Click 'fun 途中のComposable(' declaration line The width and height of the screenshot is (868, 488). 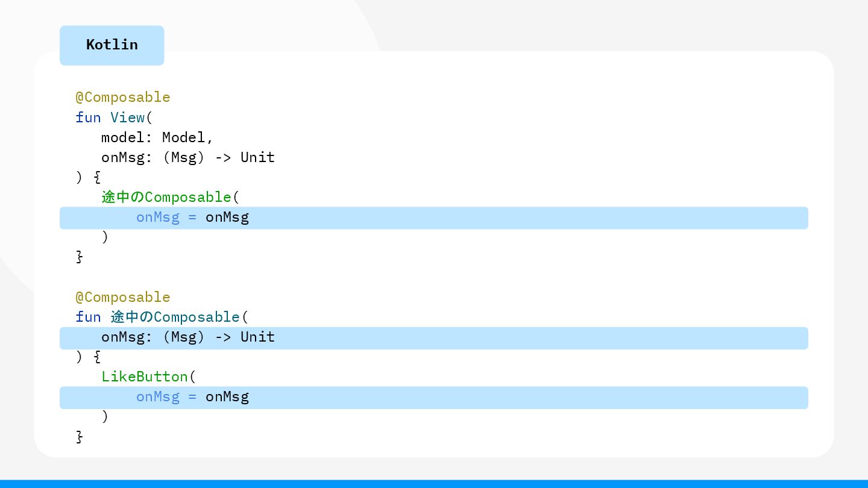(x=162, y=317)
